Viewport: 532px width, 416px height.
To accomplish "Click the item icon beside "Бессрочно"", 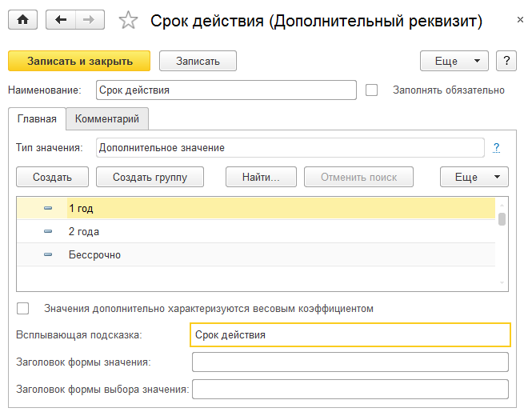I will tap(48, 255).
